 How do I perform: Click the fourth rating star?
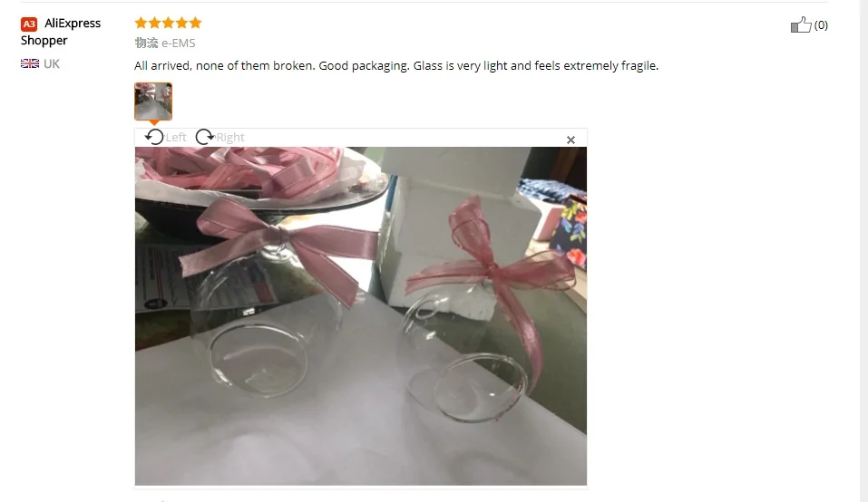(181, 23)
